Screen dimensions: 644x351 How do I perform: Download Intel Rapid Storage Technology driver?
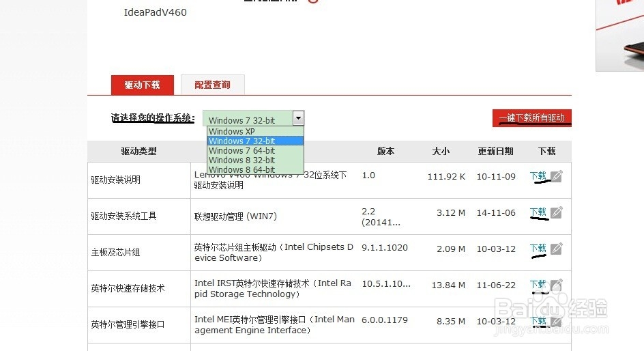tap(538, 284)
